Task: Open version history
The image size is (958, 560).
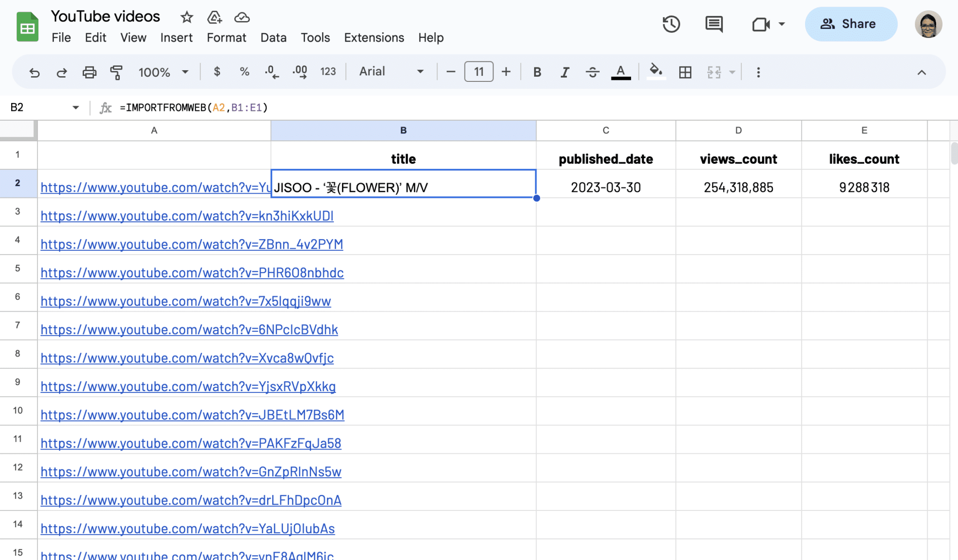Action: [671, 24]
